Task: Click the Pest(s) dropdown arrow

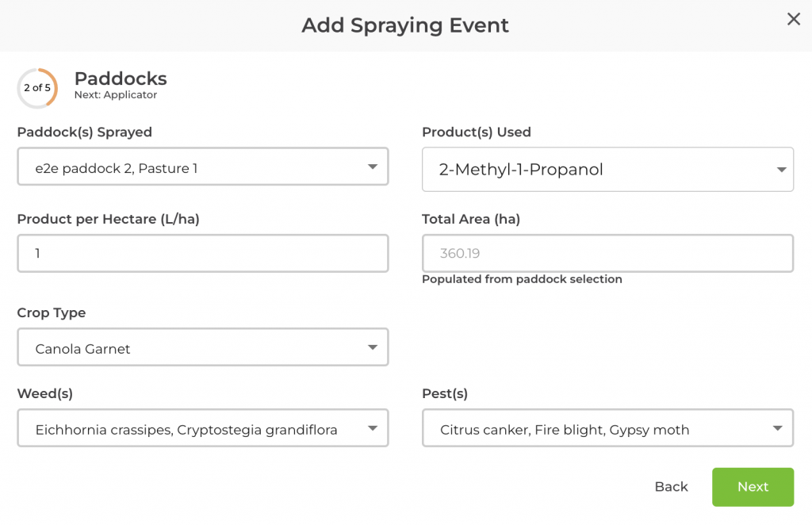Action: tap(777, 429)
